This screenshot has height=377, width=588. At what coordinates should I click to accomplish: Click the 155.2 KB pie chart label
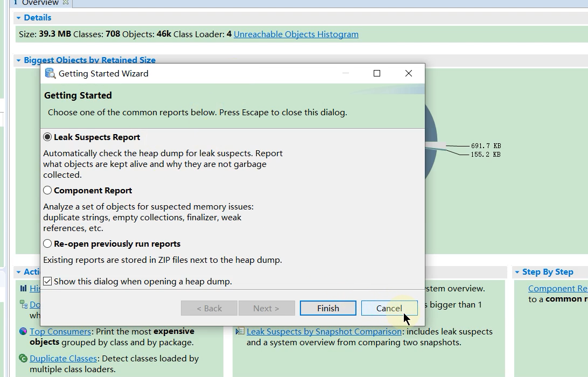[x=486, y=155]
